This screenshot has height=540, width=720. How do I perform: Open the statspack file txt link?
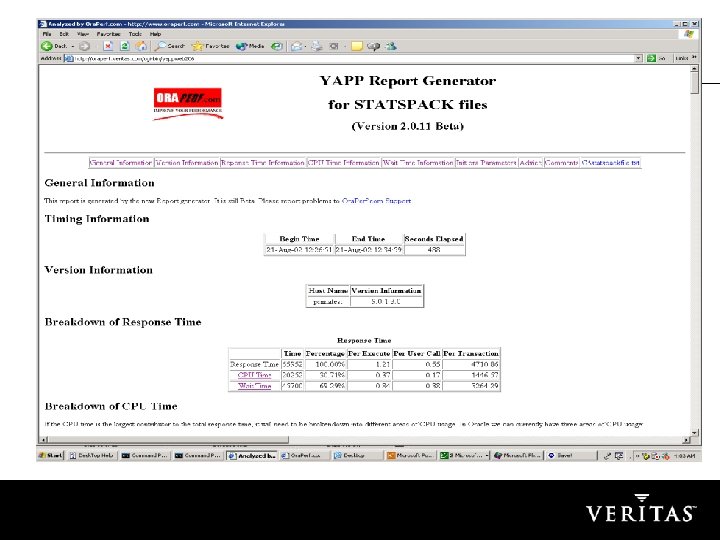(610, 163)
